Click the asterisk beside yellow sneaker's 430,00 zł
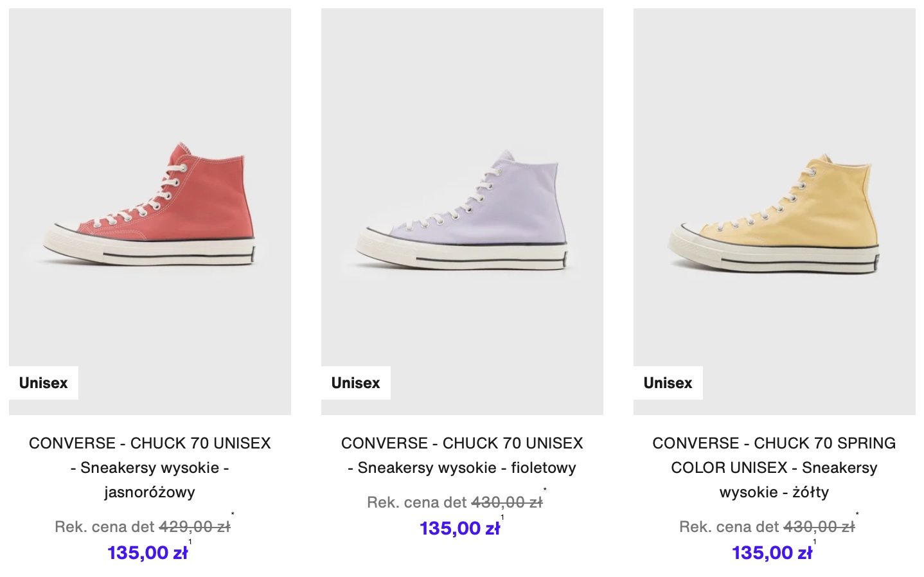The width and height of the screenshot is (924, 577). click(857, 514)
